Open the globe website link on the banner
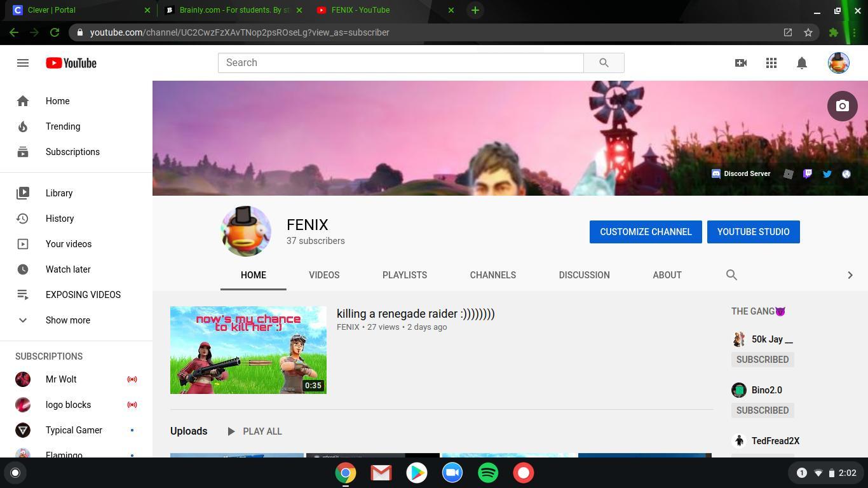Screen dimensions: 868x488 tap(846, 173)
